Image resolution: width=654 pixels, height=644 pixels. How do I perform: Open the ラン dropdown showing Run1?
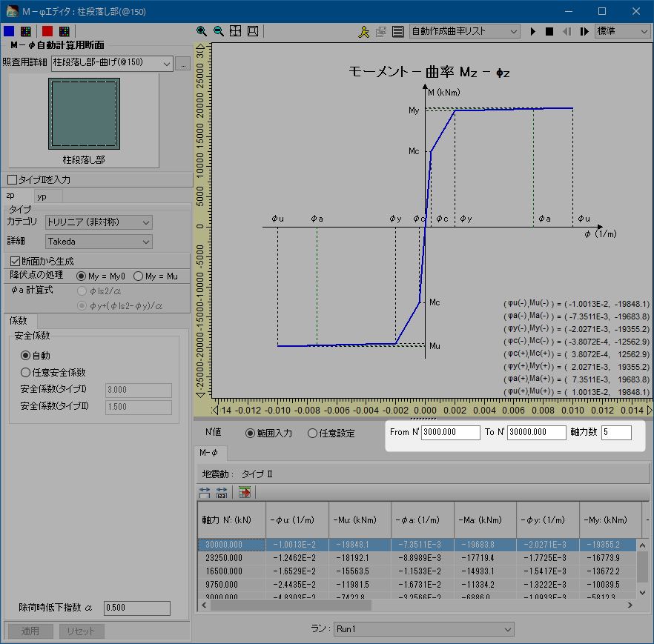click(423, 629)
